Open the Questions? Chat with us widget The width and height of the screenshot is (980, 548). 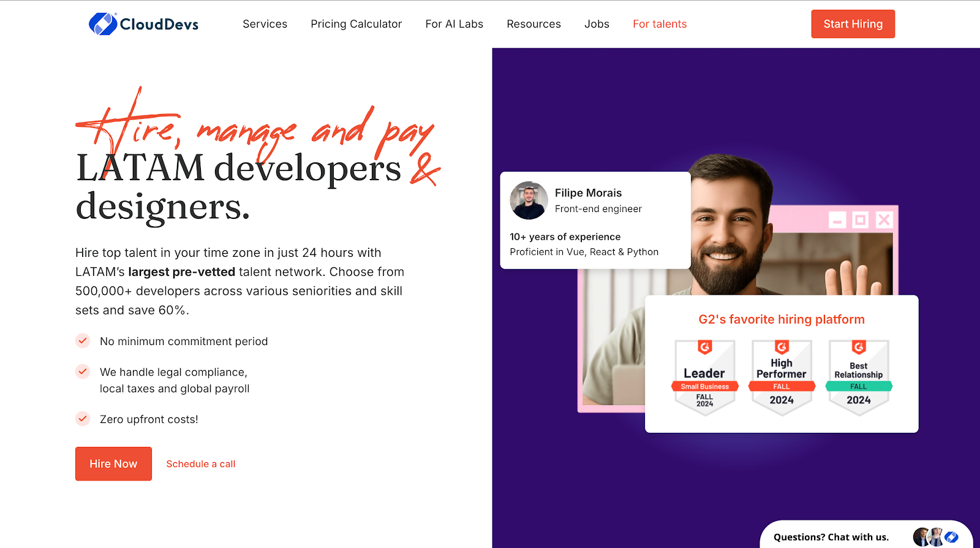(x=866, y=535)
